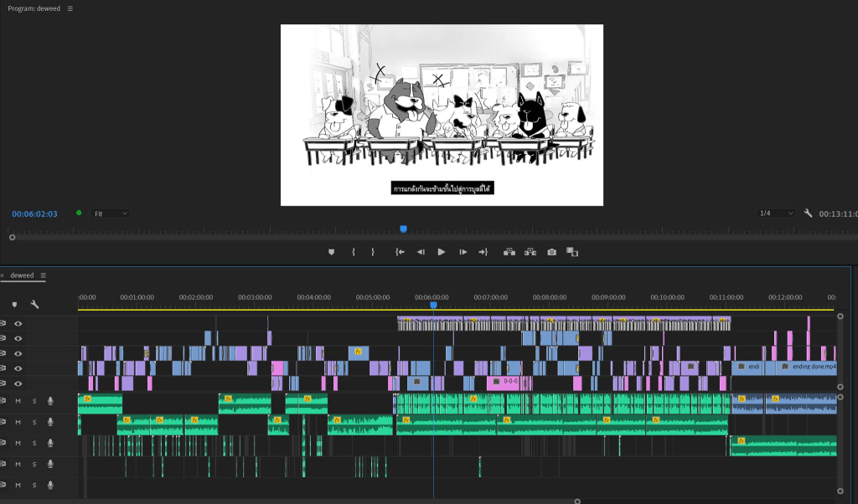The width and height of the screenshot is (858, 504).
Task: Step back one frame
Action: click(421, 252)
